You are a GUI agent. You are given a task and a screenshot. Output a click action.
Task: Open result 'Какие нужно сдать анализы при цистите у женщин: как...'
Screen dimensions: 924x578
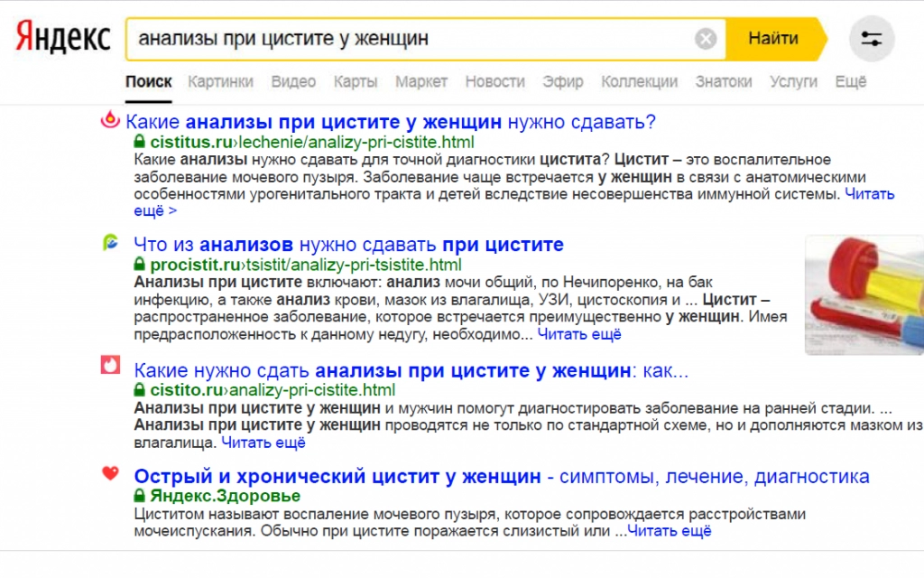[x=411, y=370]
